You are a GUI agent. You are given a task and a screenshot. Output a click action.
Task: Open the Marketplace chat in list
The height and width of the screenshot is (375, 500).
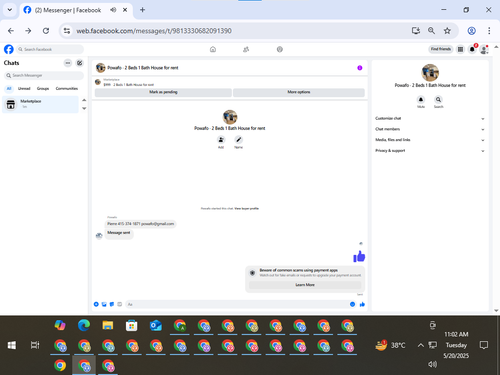tap(40, 104)
